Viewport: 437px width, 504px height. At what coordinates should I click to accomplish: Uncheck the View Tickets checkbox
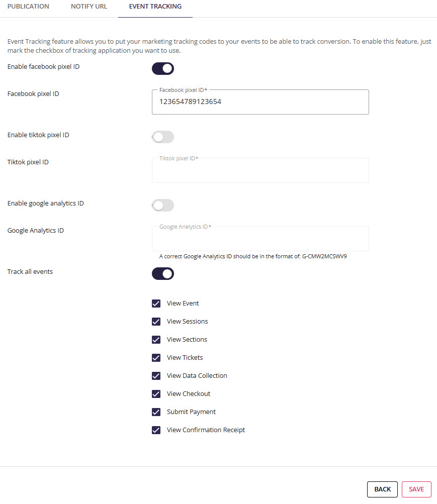pyautogui.click(x=156, y=358)
